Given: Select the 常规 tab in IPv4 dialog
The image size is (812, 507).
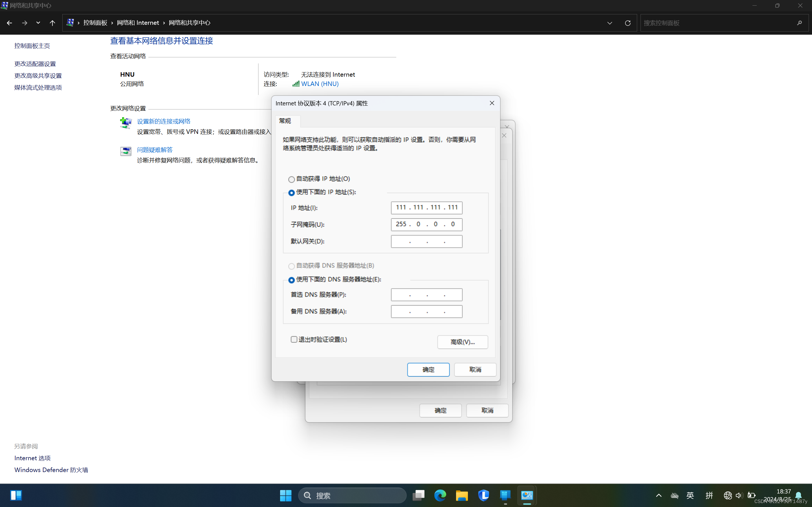Looking at the screenshot, I should click(285, 121).
